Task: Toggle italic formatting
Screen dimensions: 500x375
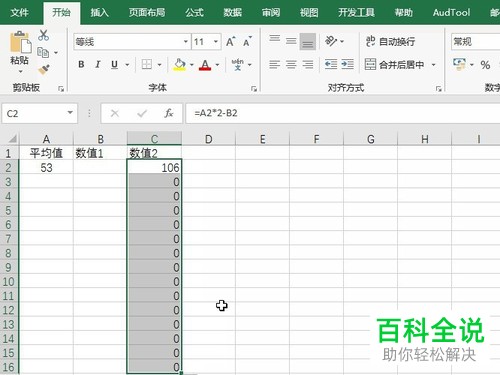Action: pyautogui.click(x=98, y=64)
